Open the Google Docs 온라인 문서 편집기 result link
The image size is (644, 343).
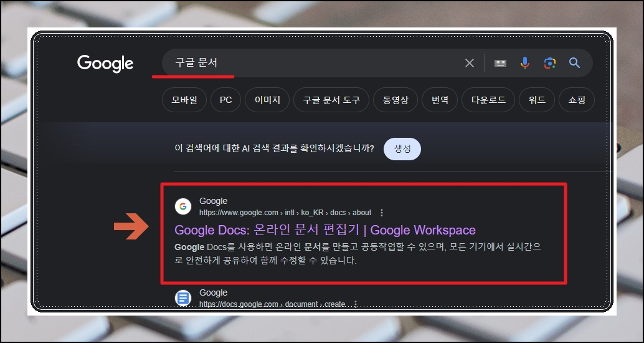(x=325, y=230)
